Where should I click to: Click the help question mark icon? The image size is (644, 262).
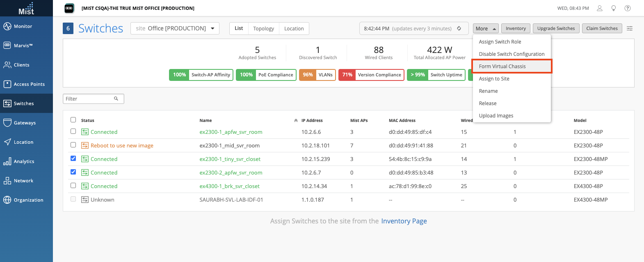[x=628, y=8]
